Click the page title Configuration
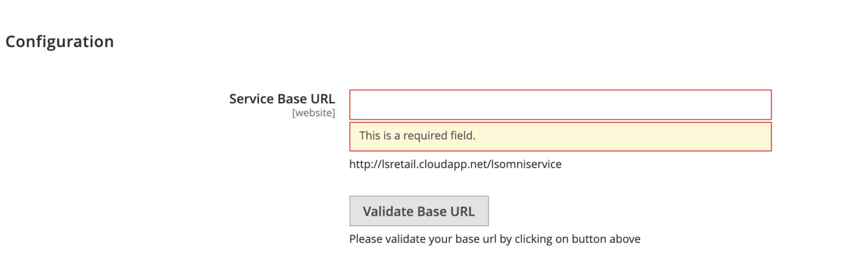868x265 pixels. click(60, 42)
